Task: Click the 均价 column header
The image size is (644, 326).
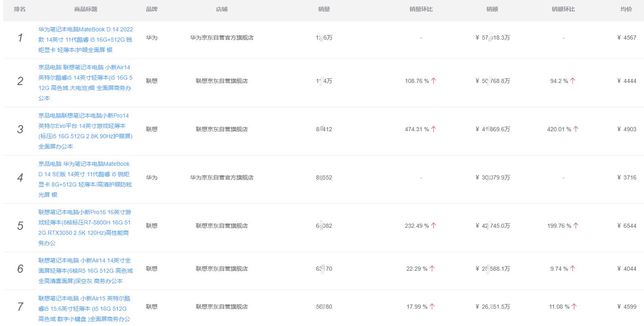Action: pos(626,9)
